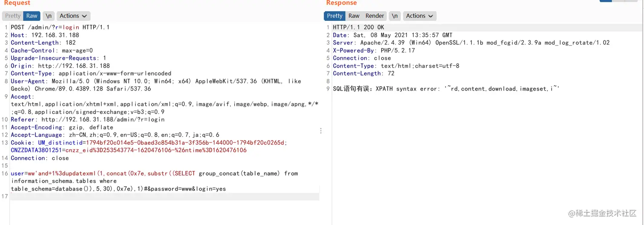This screenshot has width=644, height=225.
Task: Click the "Content-Length: 72" response header
Action: [x=364, y=73]
